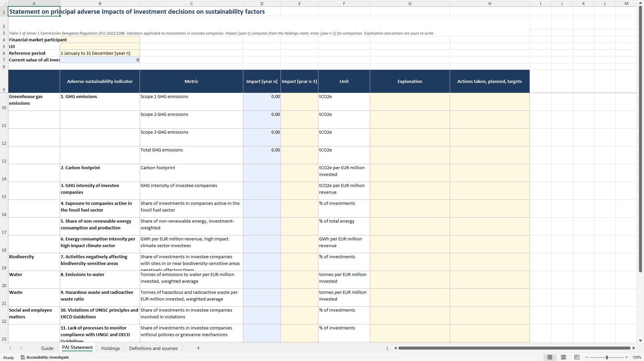Image resolution: width=644 pixels, height=361 pixels.
Task: Select row 9 header
Action: (x=4, y=81)
